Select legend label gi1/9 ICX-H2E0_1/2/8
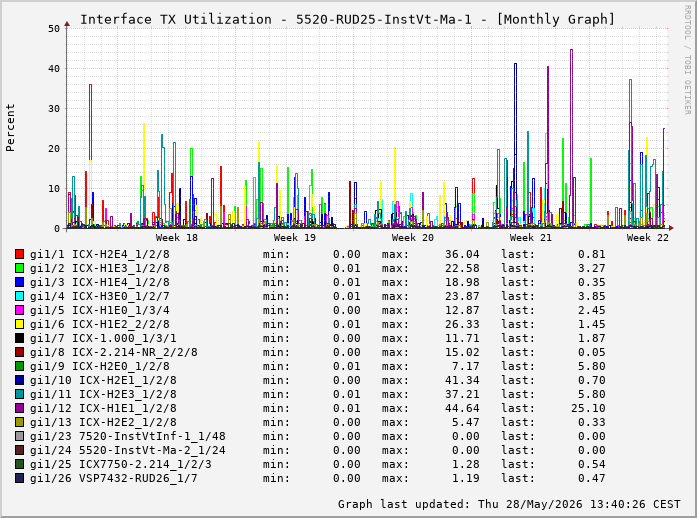 100,366
